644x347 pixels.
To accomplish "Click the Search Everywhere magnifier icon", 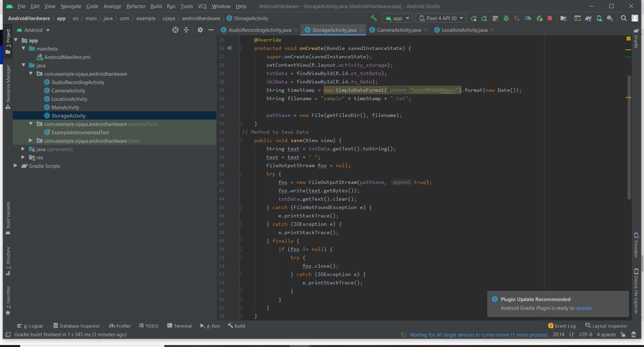I will (x=624, y=18).
